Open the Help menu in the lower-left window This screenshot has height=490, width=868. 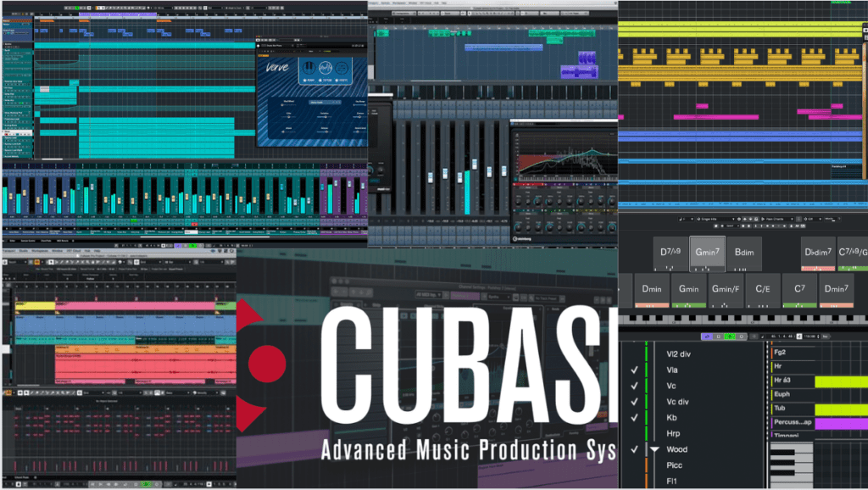pos(97,251)
